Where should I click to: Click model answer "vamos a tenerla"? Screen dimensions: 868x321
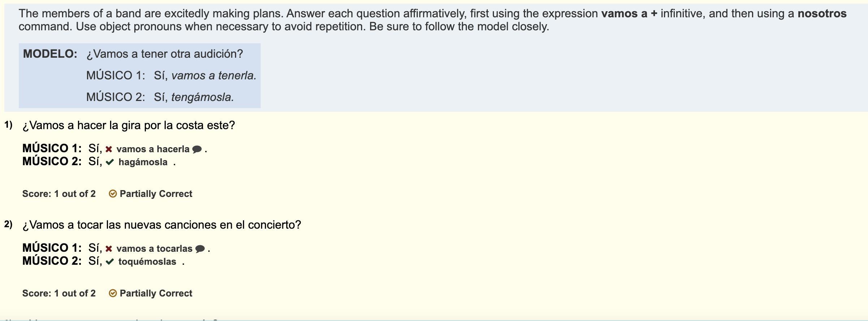(x=214, y=76)
